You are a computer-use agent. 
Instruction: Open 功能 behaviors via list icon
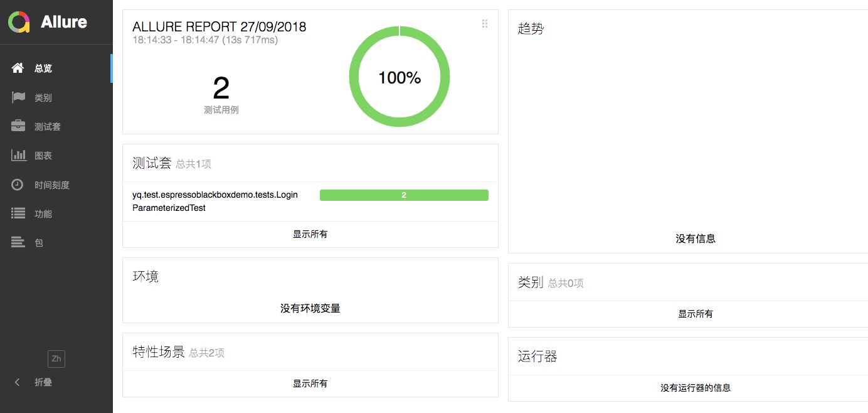click(18, 213)
